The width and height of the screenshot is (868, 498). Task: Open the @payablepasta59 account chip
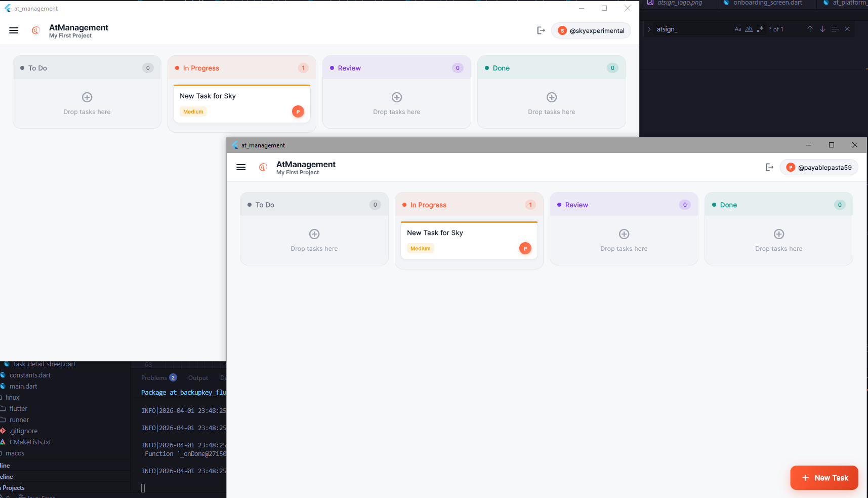pyautogui.click(x=819, y=167)
